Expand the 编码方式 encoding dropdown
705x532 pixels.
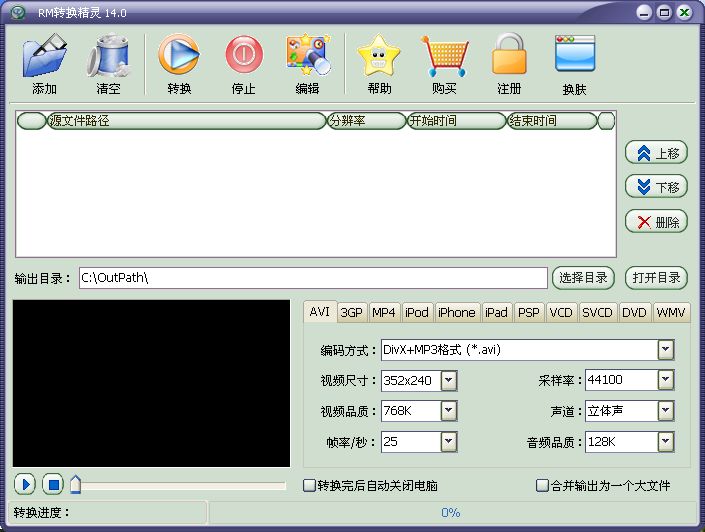click(666, 350)
